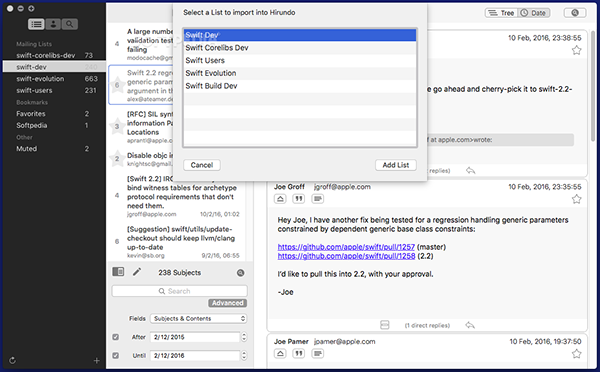Viewport: 600px width, 372px height.
Task: Switch to Tree view
Action: (x=502, y=13)
